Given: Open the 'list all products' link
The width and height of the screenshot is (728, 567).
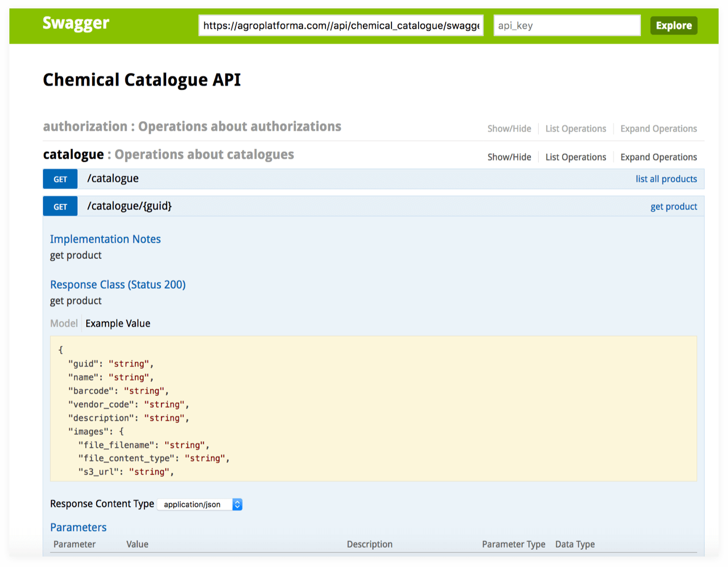Looking at the screenshot, I should pyautogui.click(x=666, y=179).
